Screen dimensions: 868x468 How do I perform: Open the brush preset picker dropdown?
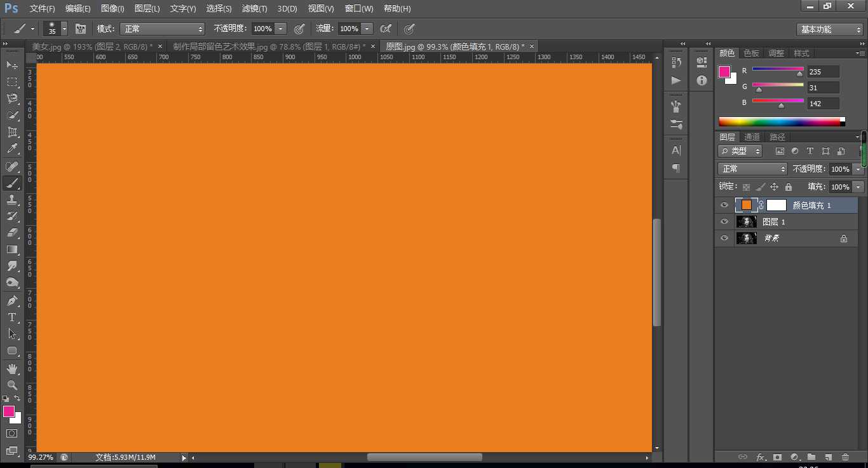point(64,29)
